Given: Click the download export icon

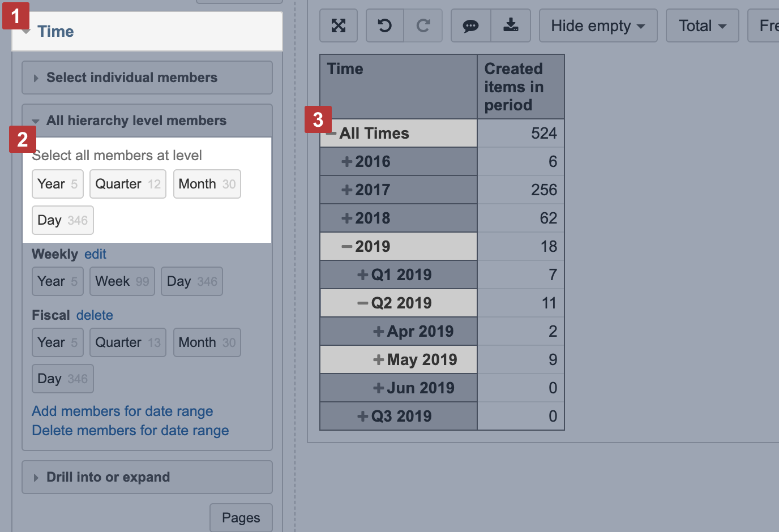Looking at the screenshot, I should point(511,25).
